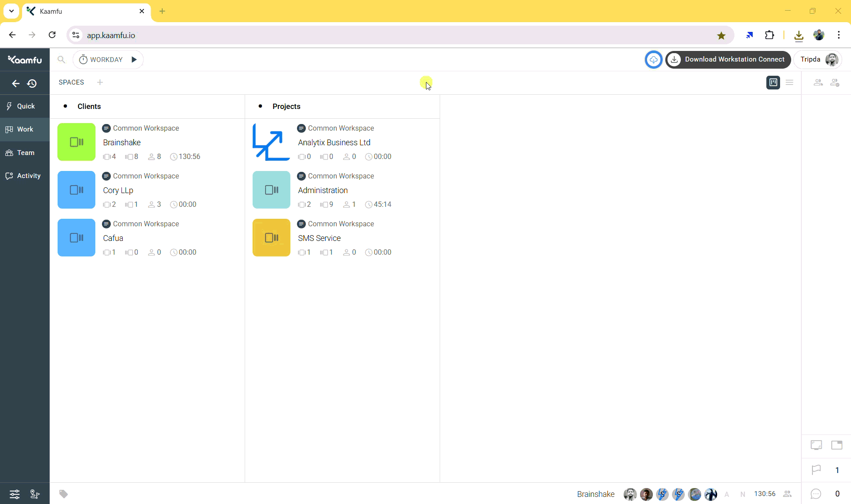
Task: Click the history clock icon in sidebar
Action: 32,83
